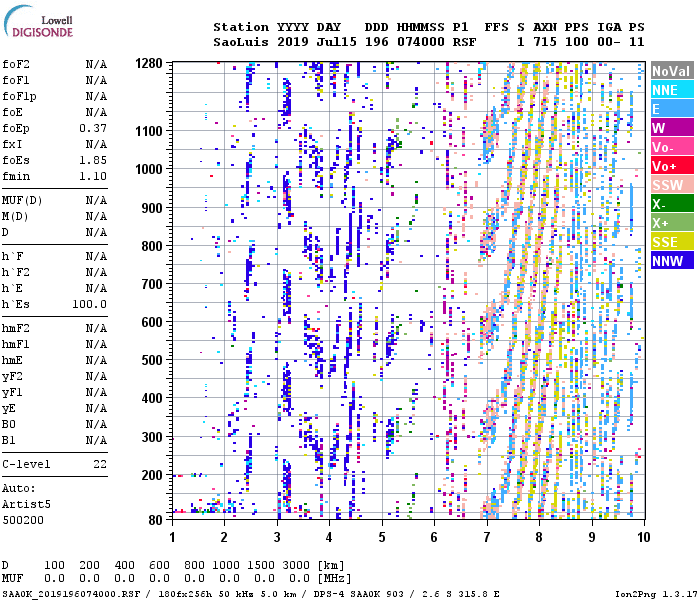Click the C-level value 22
The width and height of the screenshot is (700, 600).
100,465
